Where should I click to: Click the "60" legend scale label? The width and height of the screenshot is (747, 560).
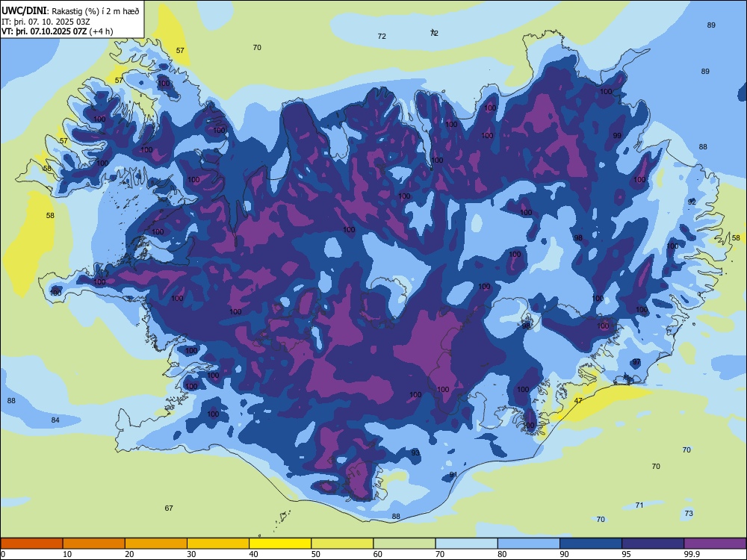tap(377, 554)
